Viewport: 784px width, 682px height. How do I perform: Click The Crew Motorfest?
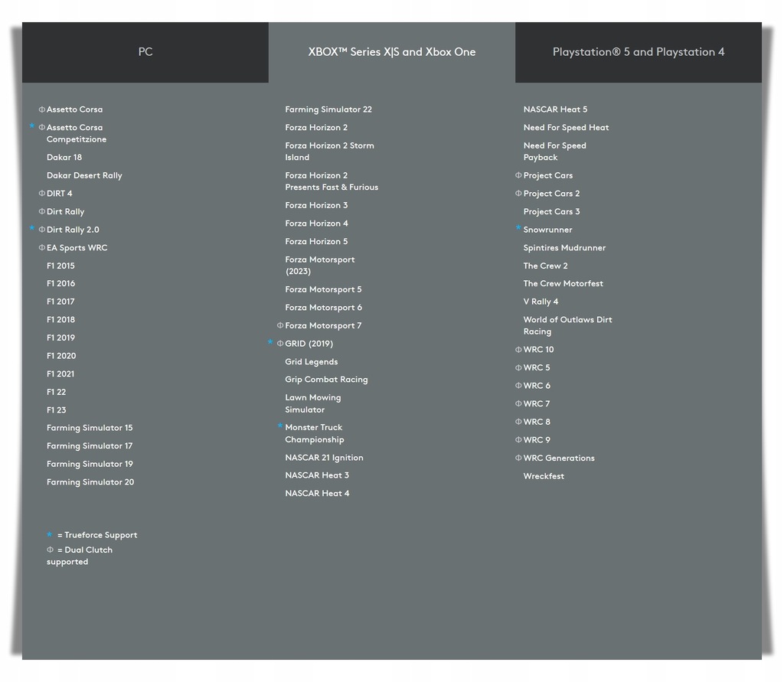tap(563, 283)
